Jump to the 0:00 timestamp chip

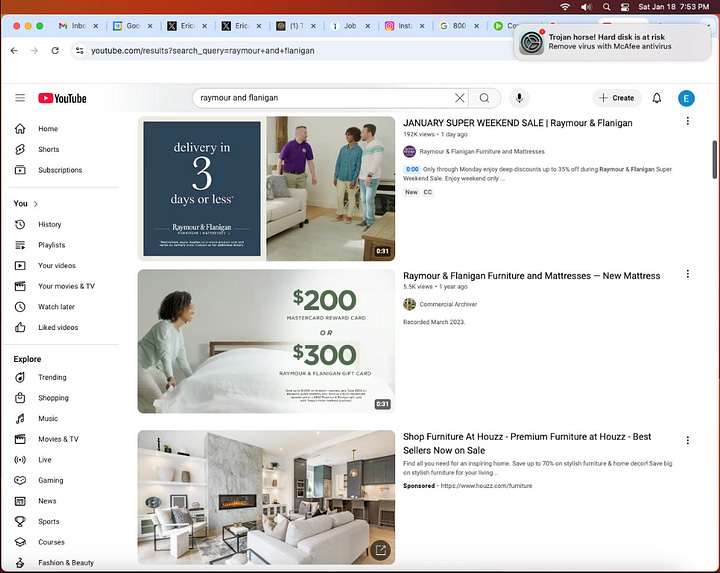(412, 169)
